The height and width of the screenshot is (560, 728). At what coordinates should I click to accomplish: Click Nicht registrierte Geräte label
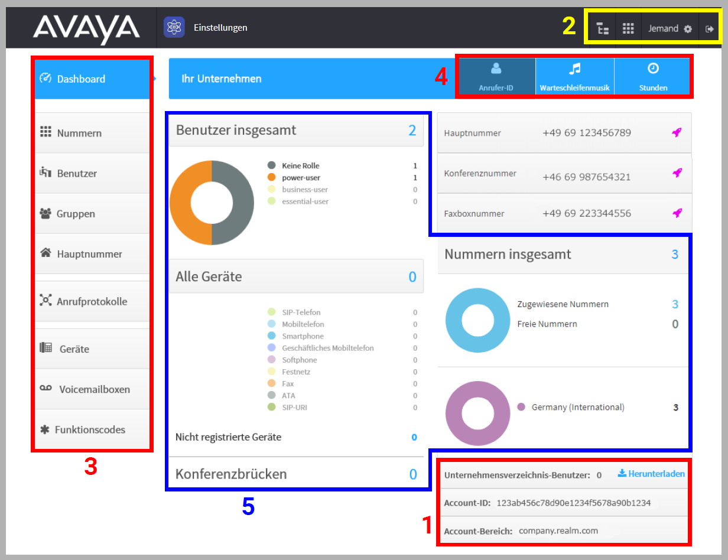coord(228,437)
